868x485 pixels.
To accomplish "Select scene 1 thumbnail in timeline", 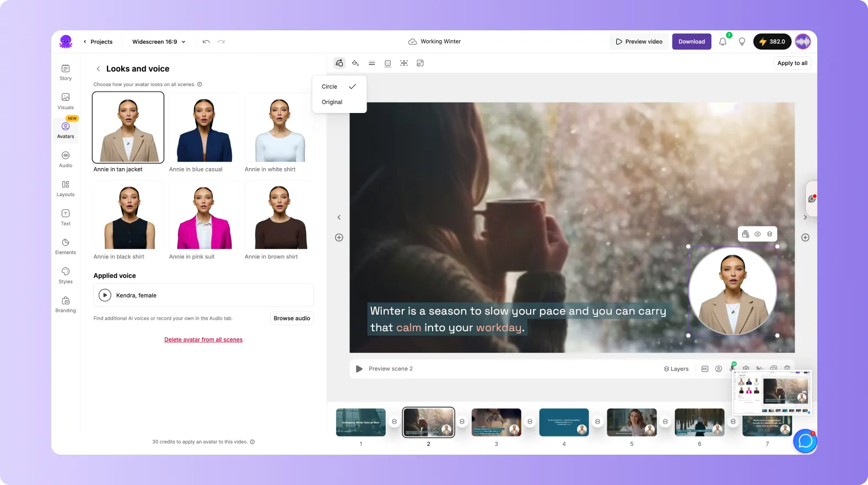I will (x=361, y=422).
